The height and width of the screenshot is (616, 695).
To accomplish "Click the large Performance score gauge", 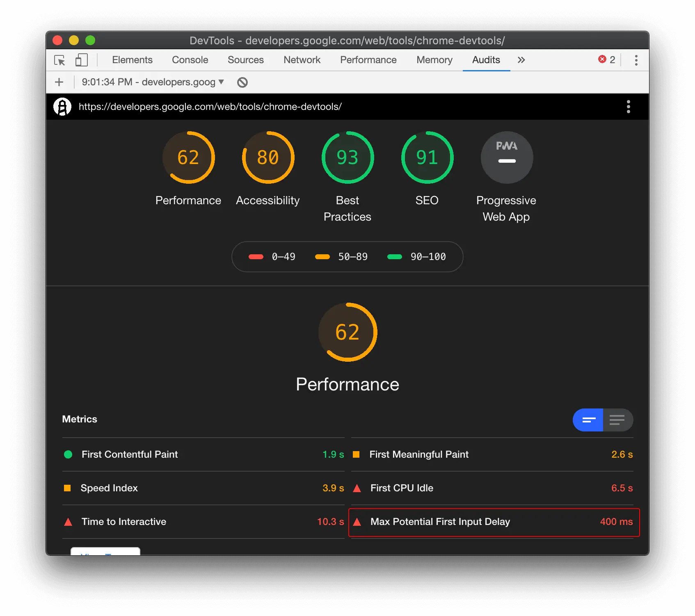I will (347, 332).
